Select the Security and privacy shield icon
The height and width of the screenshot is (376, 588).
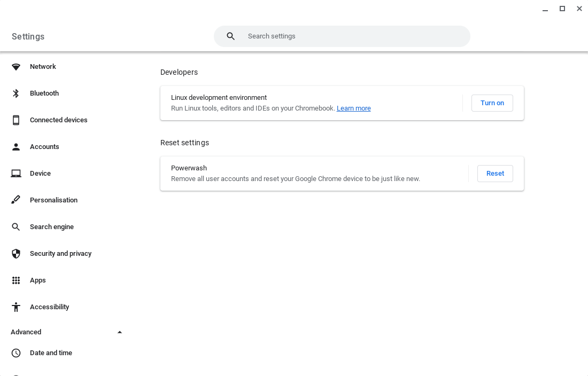16,253
